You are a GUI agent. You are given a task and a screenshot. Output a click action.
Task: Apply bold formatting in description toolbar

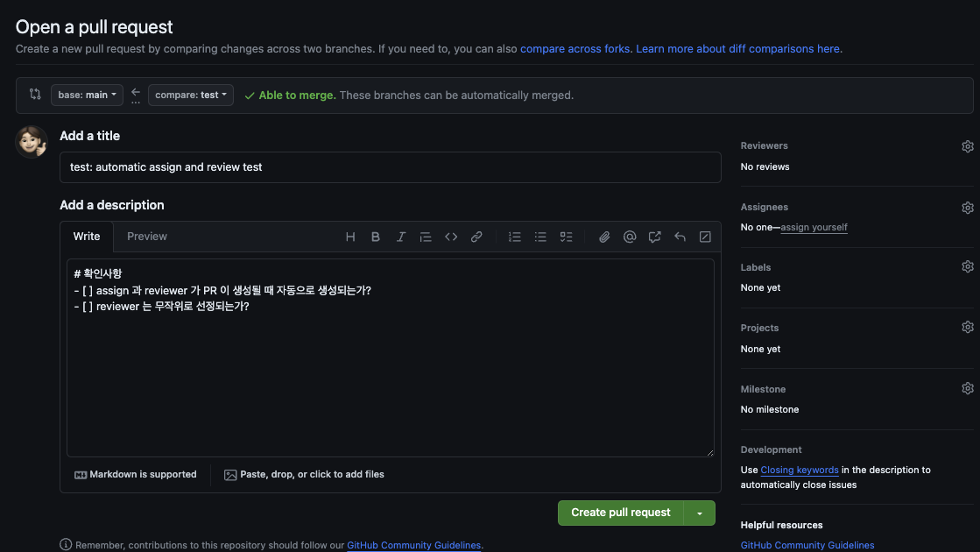click(376, 237)
